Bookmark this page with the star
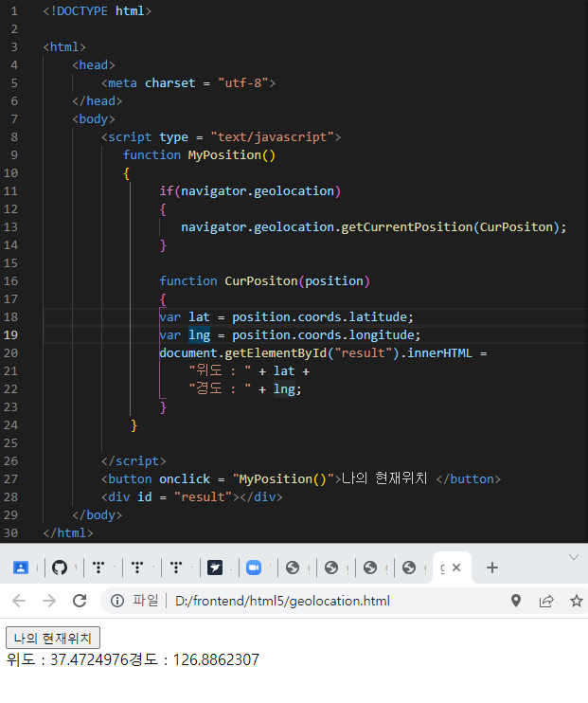This screenshot has height=703, width=588. pyautogui.click(x=577, y=601)
